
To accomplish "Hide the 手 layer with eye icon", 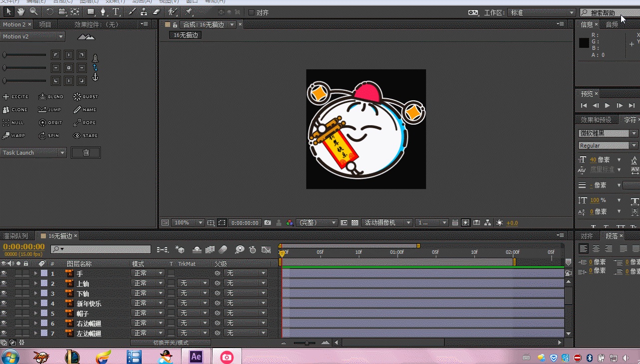I will pyautogui.click(x=3, y=273).
